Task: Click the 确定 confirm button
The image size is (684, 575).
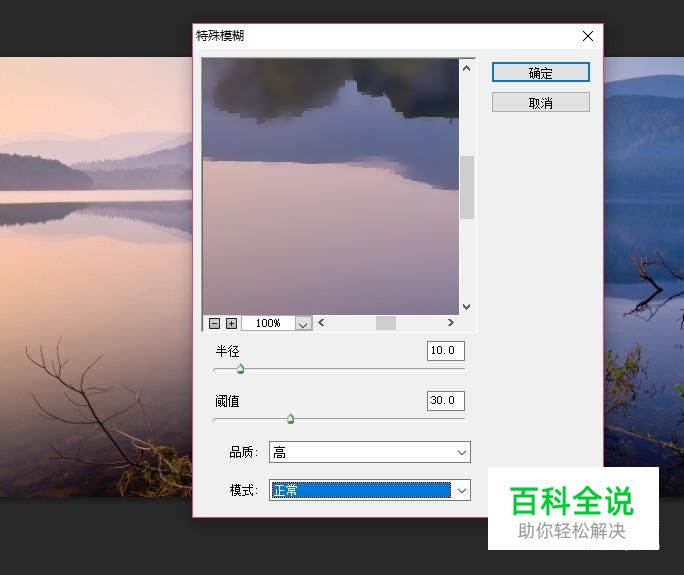Action: point(540,72)
